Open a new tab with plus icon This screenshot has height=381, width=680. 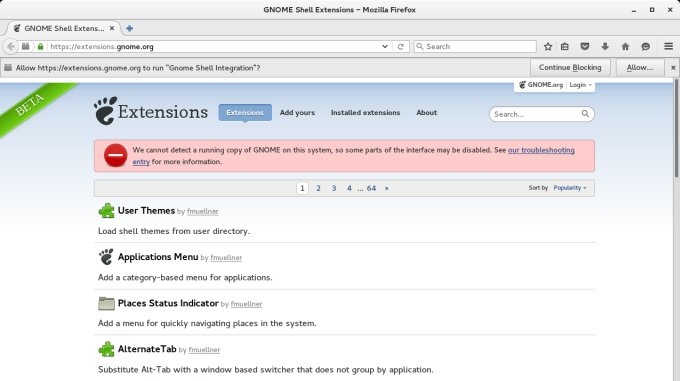(129, 29)
